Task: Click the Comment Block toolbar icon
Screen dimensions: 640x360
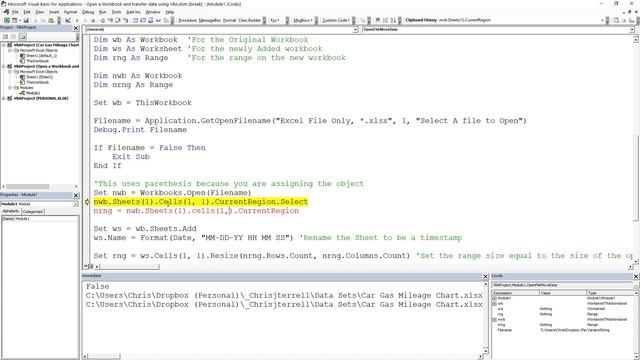Action: (385, 20)
